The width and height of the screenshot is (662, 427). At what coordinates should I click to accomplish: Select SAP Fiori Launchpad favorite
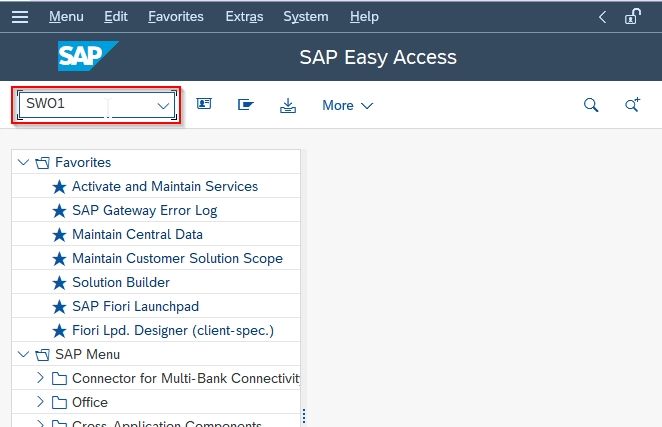(135, 306)
